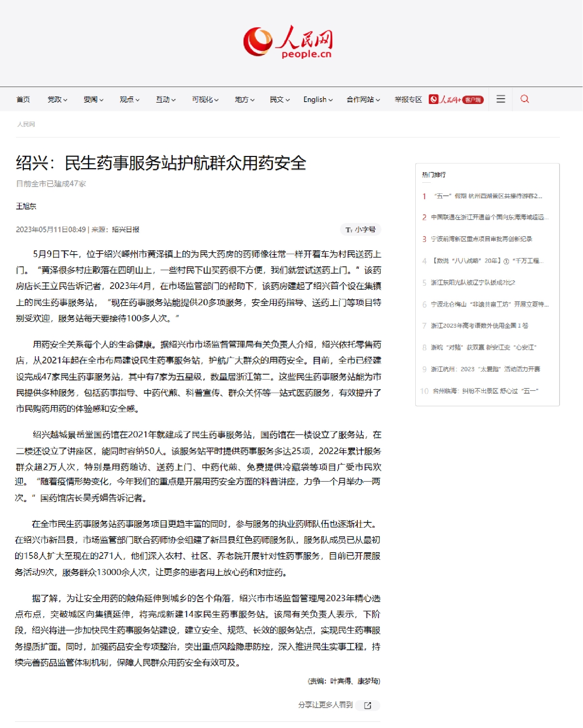Open ranked article 5 about 浙江东阳光队
The width and height of the screenshot is (583, 728).
[x=473, y=282]
